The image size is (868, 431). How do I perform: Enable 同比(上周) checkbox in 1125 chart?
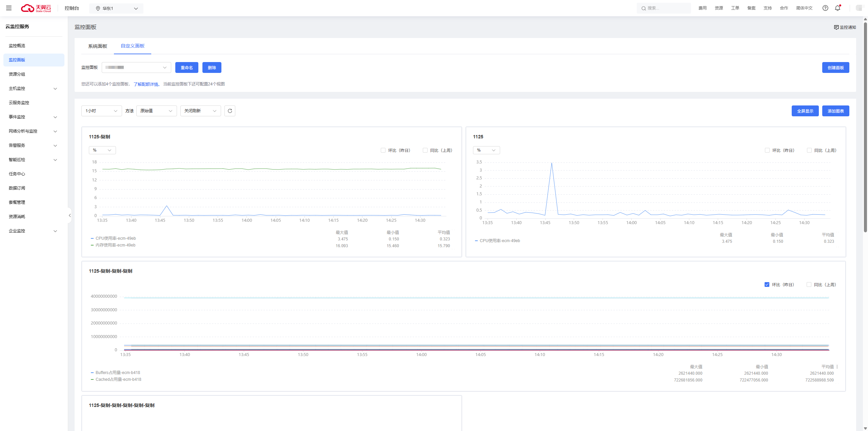coord(809,150)
